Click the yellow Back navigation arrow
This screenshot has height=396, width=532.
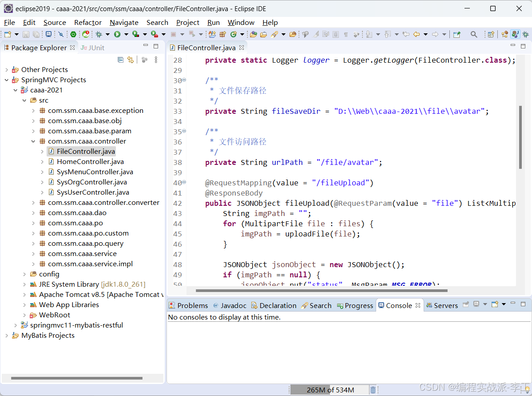point(416,34)
